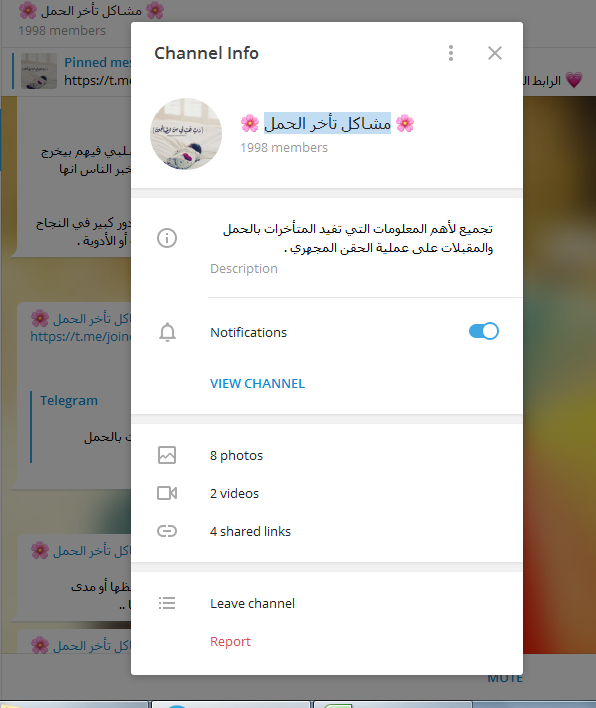The width and height of the screenshot is (596, 708).
Task: Click the highlighted channel name in dialog
Action: pyautogui.click(x=327, y=123)
